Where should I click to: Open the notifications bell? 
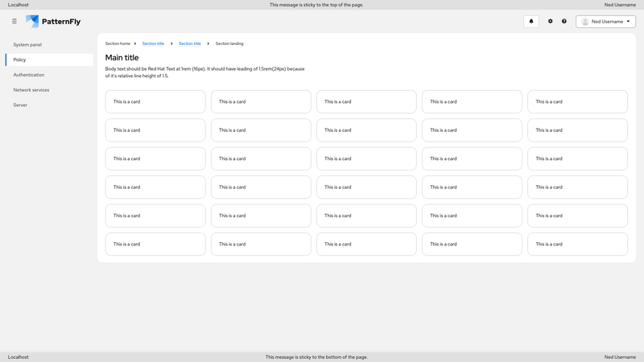530,22
